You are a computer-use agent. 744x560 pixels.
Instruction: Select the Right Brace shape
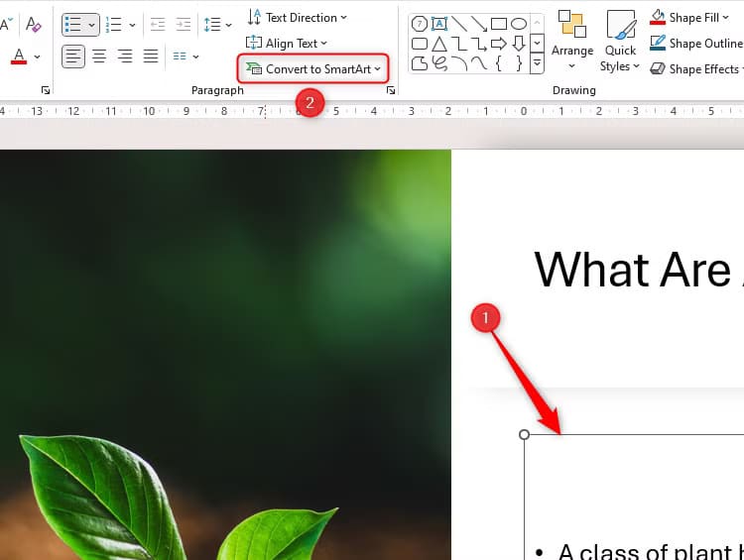tap(519, 63)
